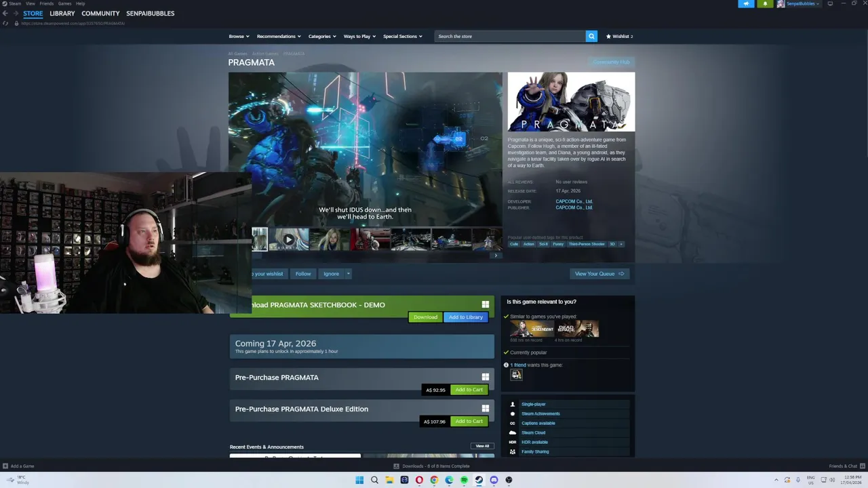Open the Ignore options dropdown arrow
Screen dimensions: 868x488
click(x=348, y=274)
